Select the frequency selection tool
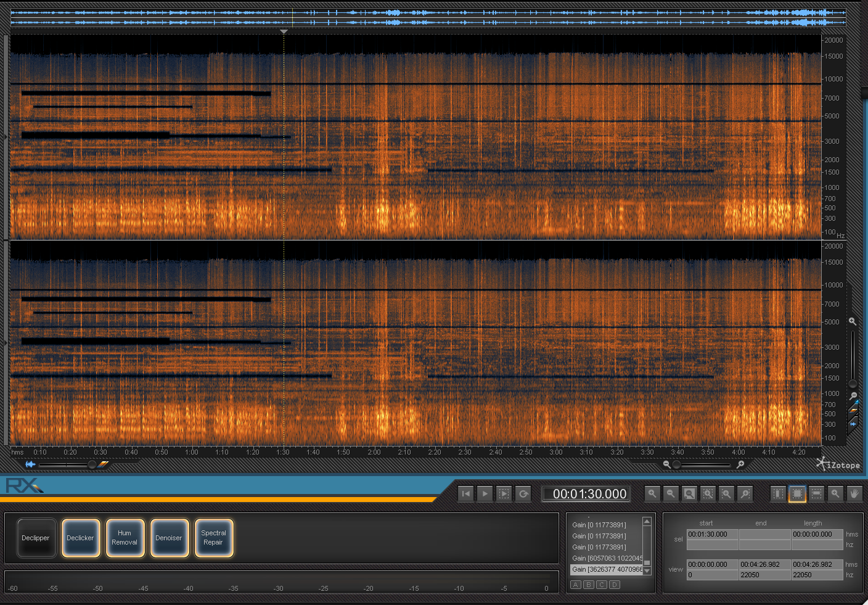Viewport: 868px width, 605px height. (816, 493)
